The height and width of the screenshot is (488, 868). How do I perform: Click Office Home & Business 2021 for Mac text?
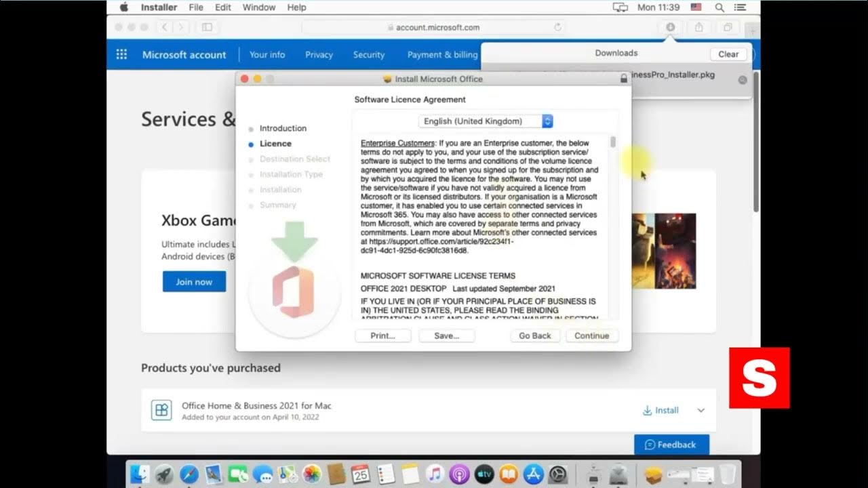pyautogui.click(x=256, y=405)
